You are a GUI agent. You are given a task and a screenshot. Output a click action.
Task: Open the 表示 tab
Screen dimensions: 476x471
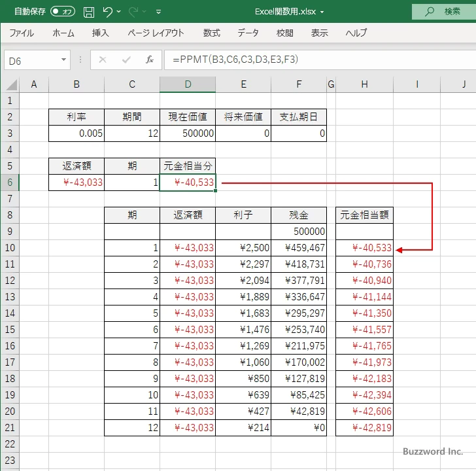tap(319, 33)
